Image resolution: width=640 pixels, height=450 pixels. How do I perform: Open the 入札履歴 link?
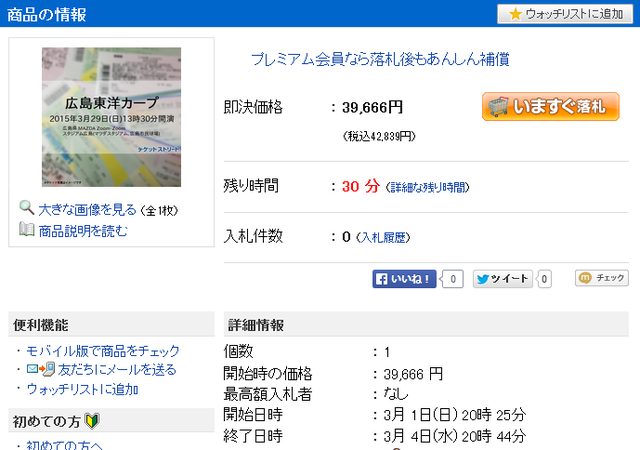383,237
